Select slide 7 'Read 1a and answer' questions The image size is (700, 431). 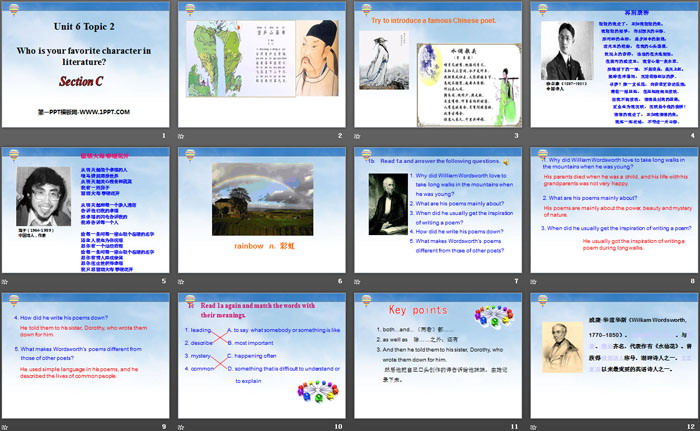coord(438,210)
